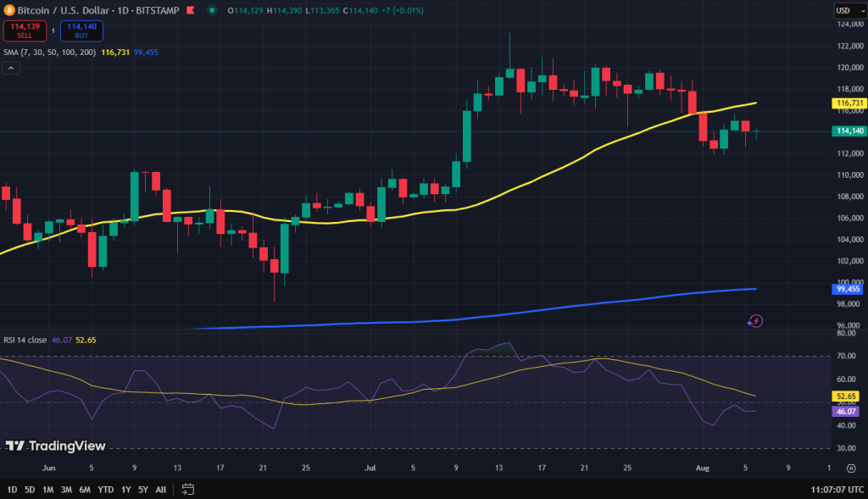Click the Jun label on the time axis
Viewport: 868px width, 499px height.
48,468
